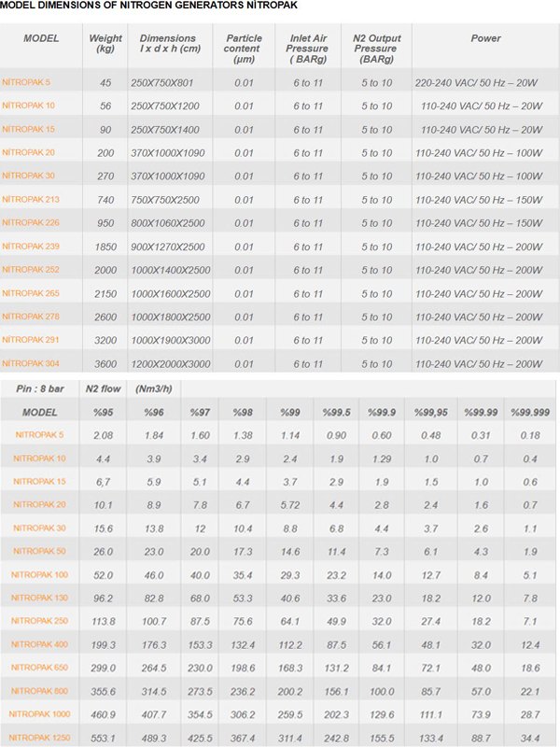This screenshot has height=747, width=560.
Task: Click the flow value 460.9
Action: (104, 714)
